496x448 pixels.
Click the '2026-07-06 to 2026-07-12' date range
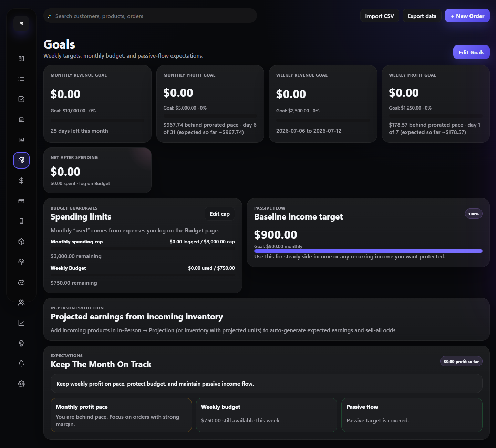click(x=309, y=131)
